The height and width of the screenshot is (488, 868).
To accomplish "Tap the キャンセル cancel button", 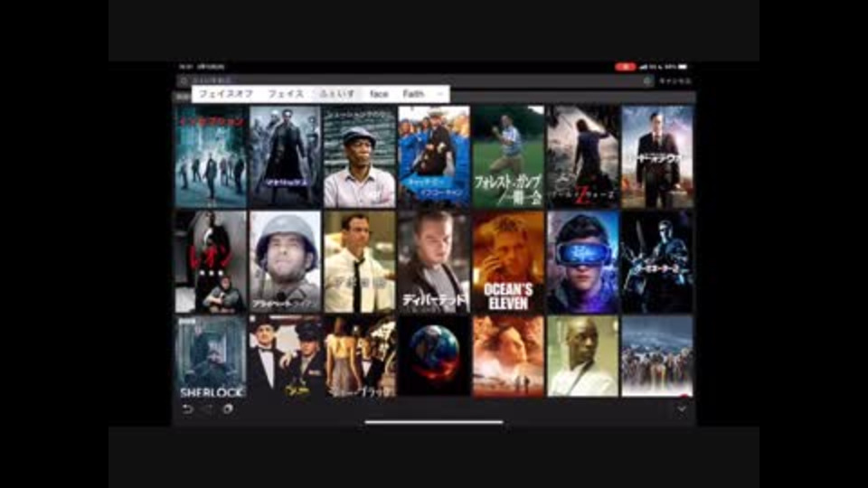I will [x=675, y=80].
